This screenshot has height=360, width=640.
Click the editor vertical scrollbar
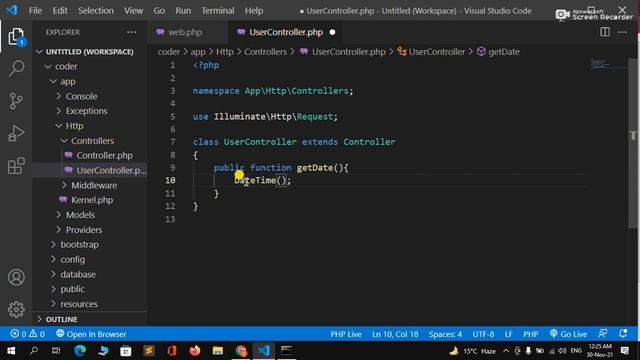click(x=633, y=143)
